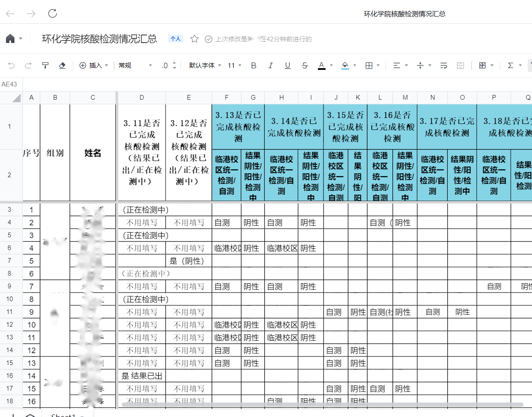This screenshot has width=532, height=417.
Task: Open the fill color bucket picker
Action: coord(345,65)
